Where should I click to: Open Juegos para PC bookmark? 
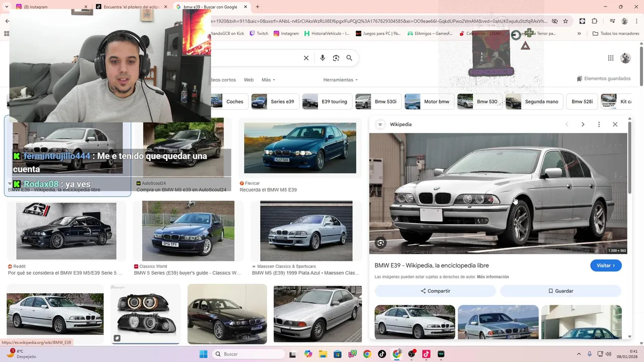(x=378, y=34)
